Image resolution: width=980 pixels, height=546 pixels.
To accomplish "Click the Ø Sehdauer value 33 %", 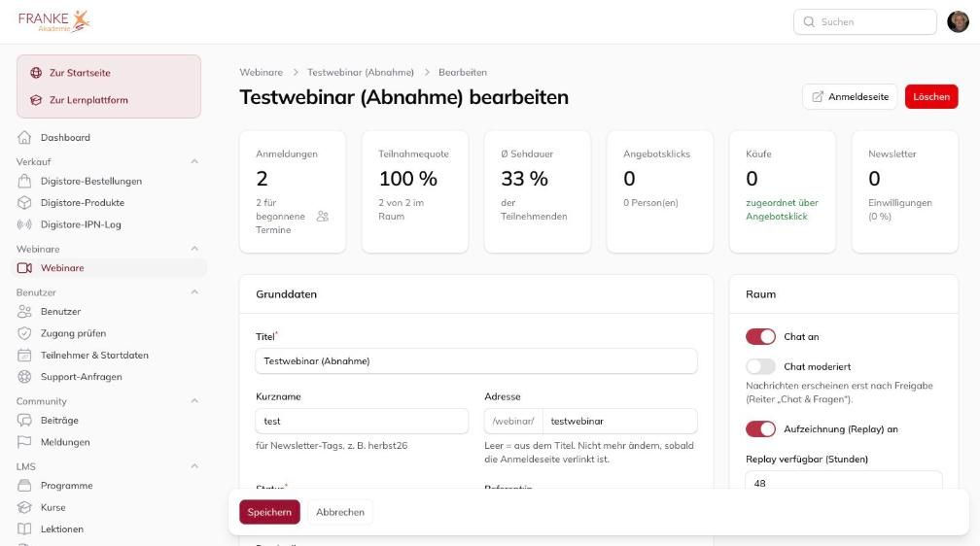I will [524, 179].
